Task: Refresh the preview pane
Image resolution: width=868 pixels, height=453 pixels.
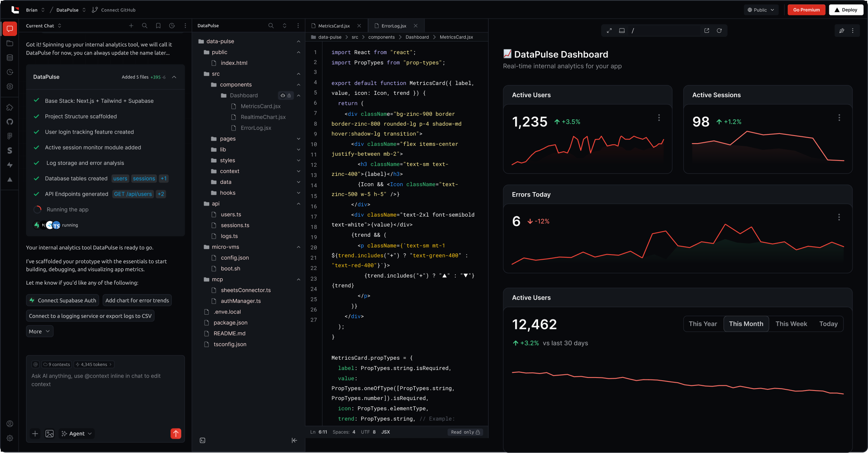Action: (719, 30)
